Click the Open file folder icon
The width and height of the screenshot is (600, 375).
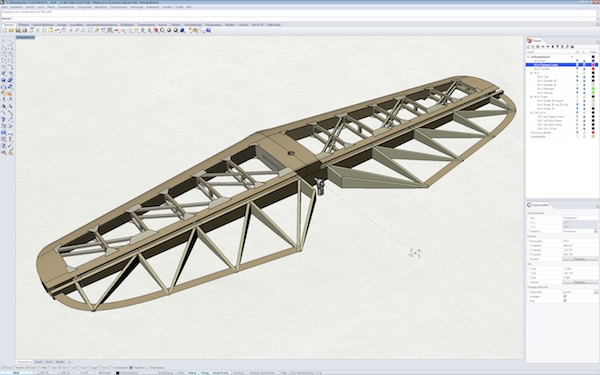coord(11,30)
